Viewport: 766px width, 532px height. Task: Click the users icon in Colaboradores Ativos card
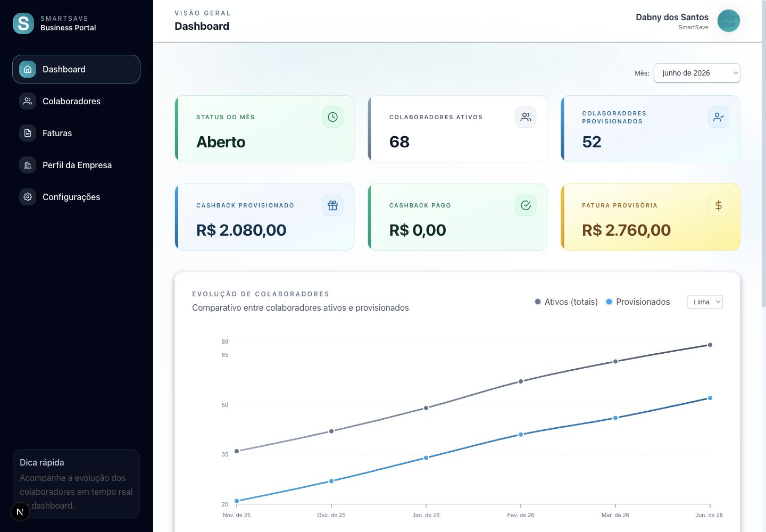526,117
